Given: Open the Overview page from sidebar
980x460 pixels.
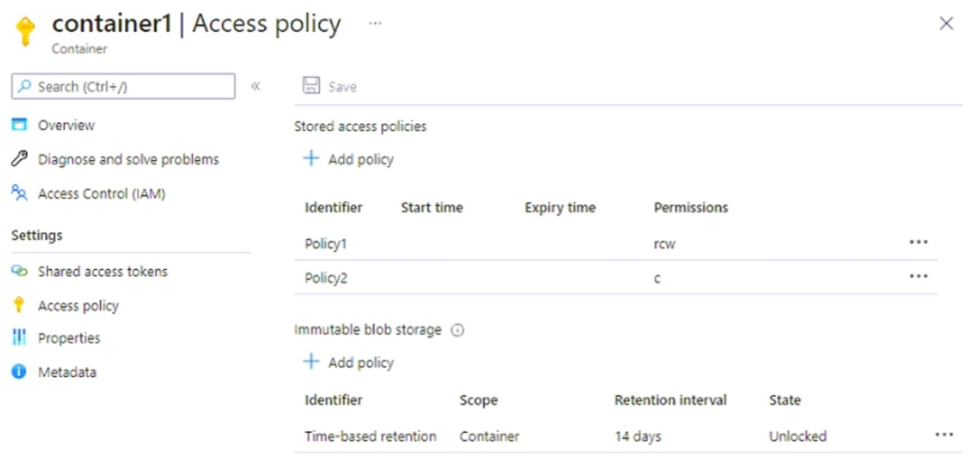Looking at the screenshot, I should tap(67, 125).
